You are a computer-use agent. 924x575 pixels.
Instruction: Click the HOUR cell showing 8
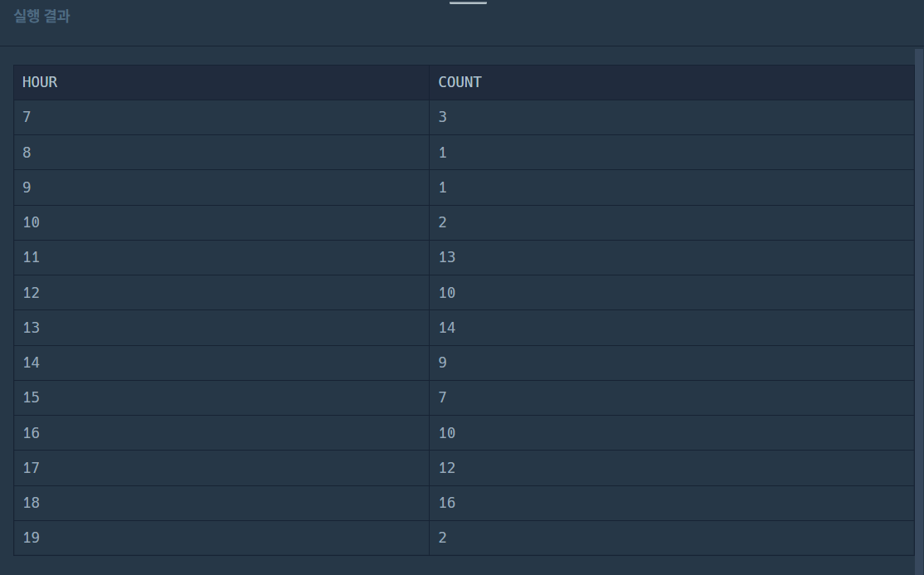click(221, 153)
